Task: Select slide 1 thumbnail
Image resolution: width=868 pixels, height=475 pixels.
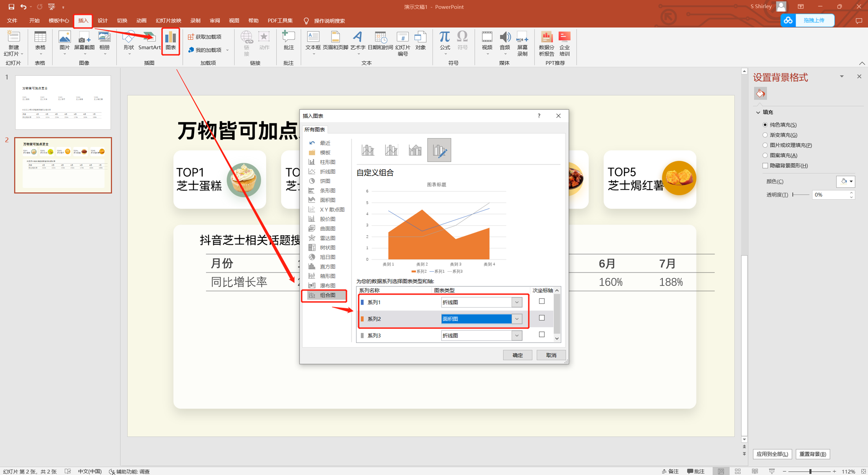Action: pyautogui.click(x=63, y=102)
